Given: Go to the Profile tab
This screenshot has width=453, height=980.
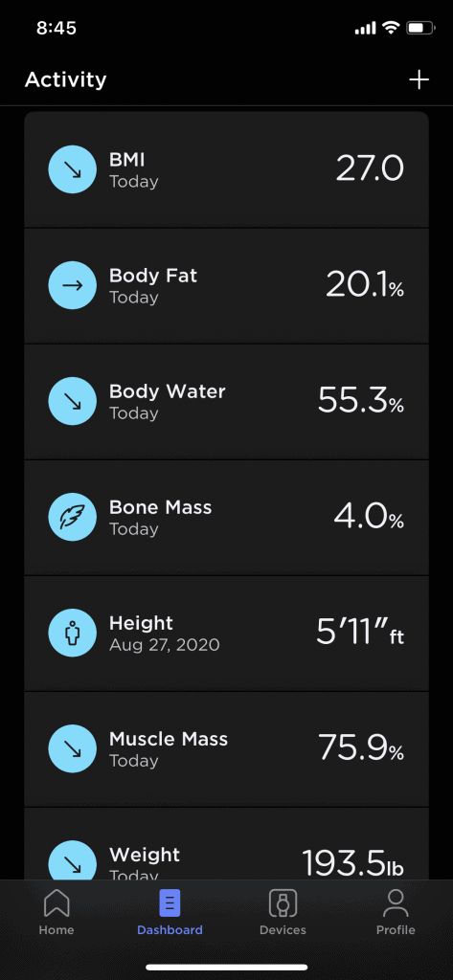Looking at the screenshot, I should (396, 912).
